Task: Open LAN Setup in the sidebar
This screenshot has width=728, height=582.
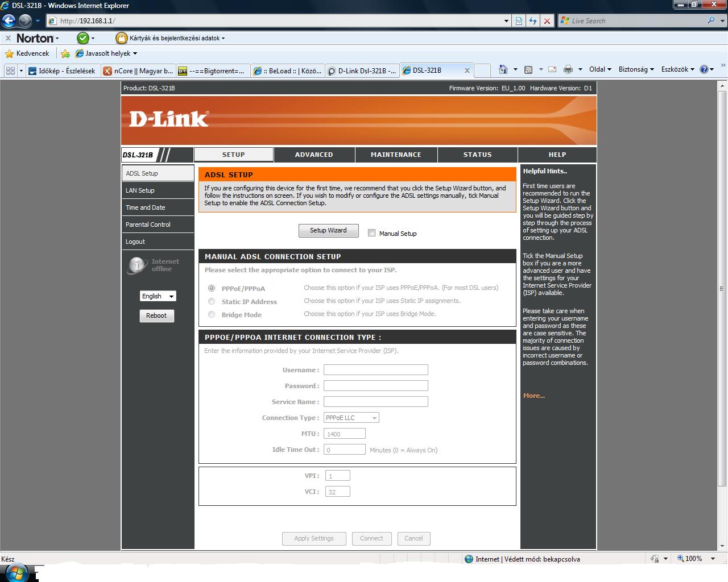Action: 158,190
